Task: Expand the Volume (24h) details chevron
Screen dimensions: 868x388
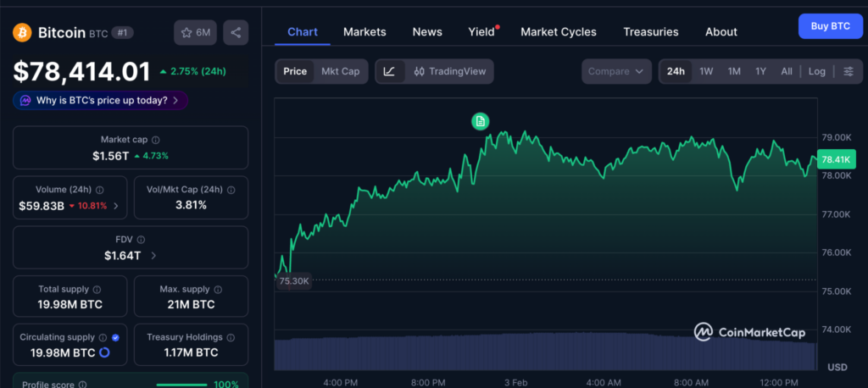Action: point(115,205)
